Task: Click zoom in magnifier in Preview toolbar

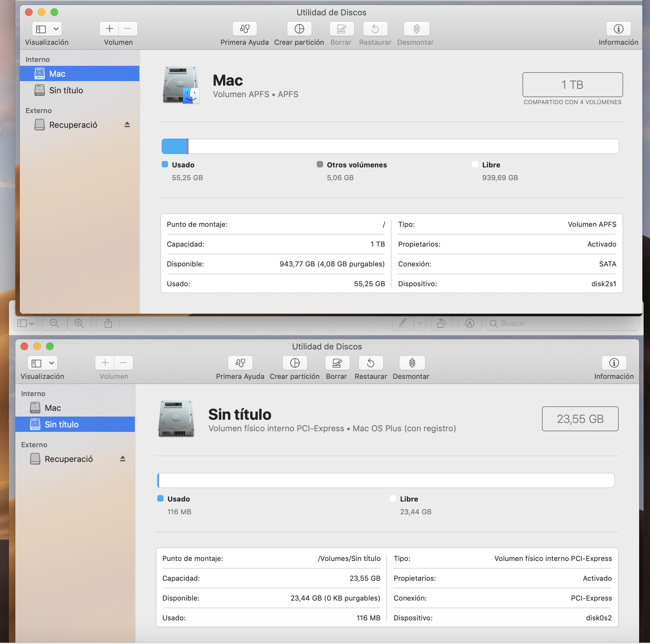Action: (x=79, y=323)
